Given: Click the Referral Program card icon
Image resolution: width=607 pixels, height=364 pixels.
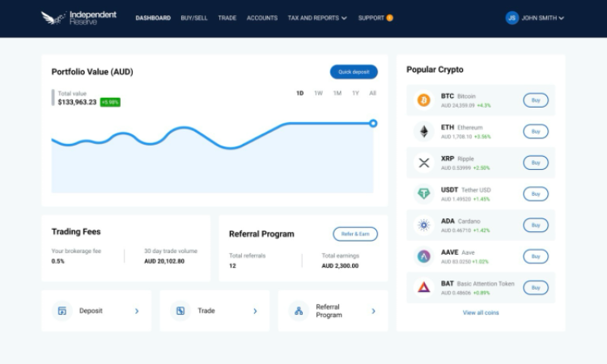Looking at the screenshot, I should click(x=299, y=311).
